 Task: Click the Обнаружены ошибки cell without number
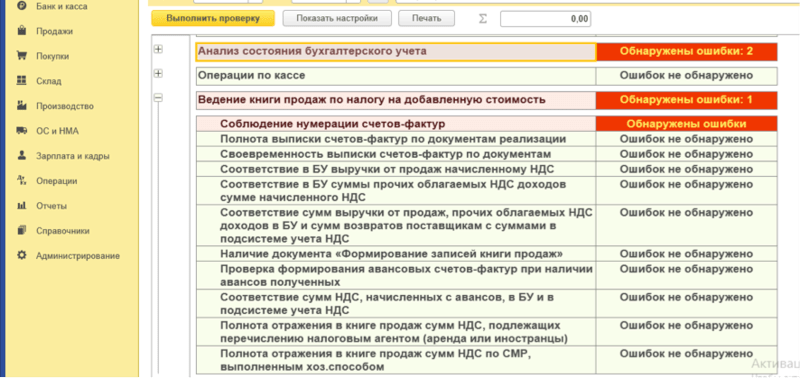[686, 124]
